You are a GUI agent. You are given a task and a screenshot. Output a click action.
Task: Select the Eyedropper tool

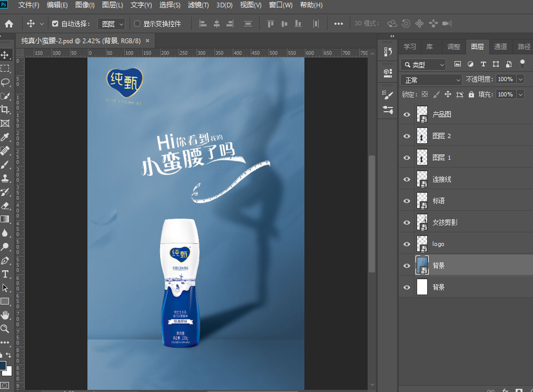coord(5,137)
